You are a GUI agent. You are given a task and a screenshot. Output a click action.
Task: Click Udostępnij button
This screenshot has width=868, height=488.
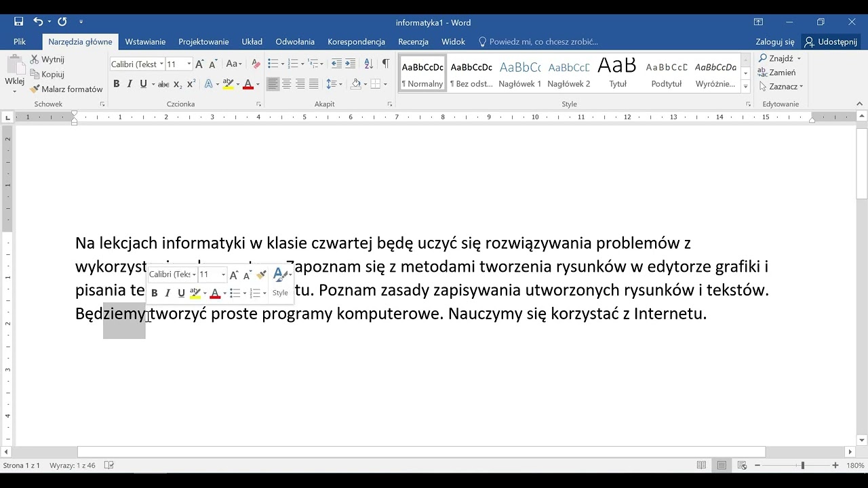[831, 42]
